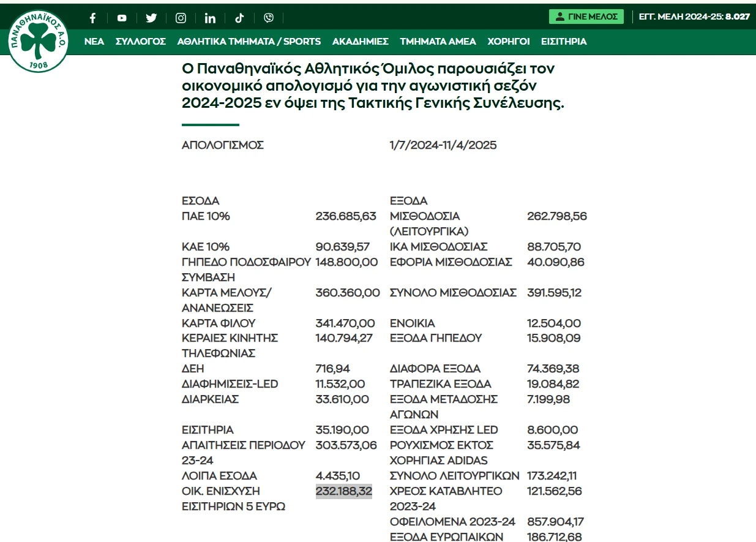Open the ΤΜΗΜΑΤΑ ΑΜΕΑ menu
Image resolution: width=756 pixels, height=542 pixels.
point(438,42)
